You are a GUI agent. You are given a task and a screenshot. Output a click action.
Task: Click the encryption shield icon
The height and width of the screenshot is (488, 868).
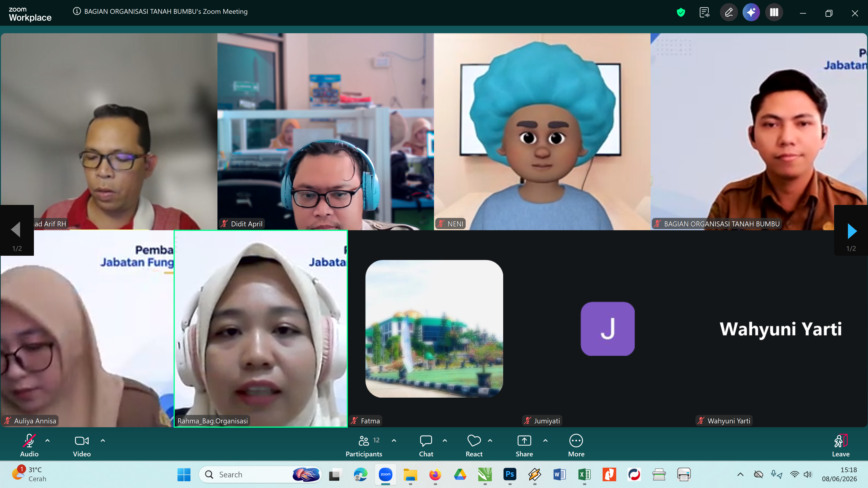coord(681,12)
